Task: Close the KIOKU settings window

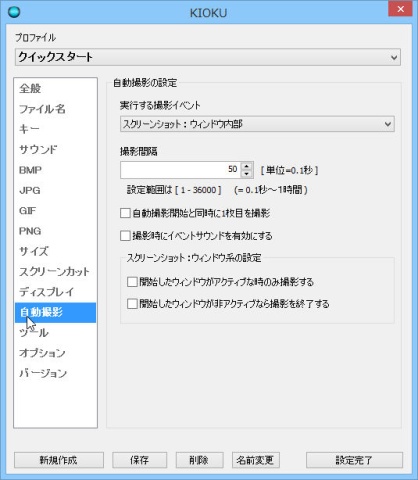Action: tap(400, 9)
